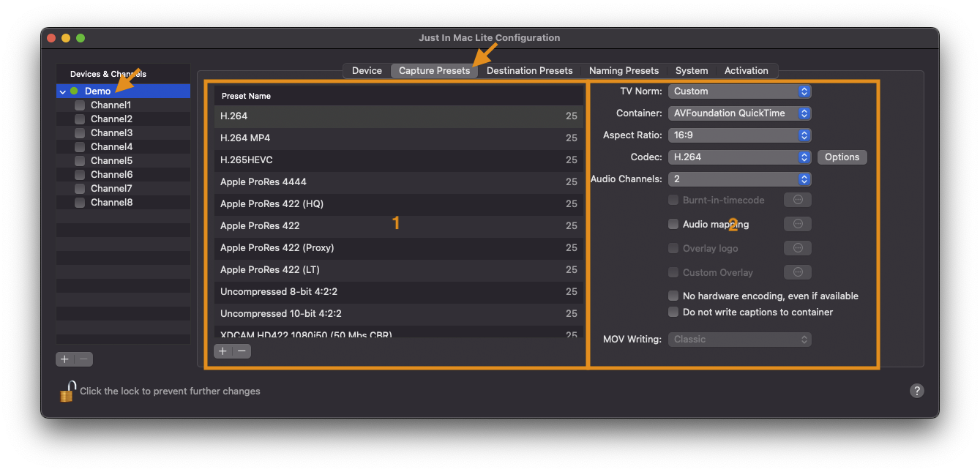This screenshot has height=472, width=980.
Task: Open the Codec dropdown
Action: click(739, 157)
